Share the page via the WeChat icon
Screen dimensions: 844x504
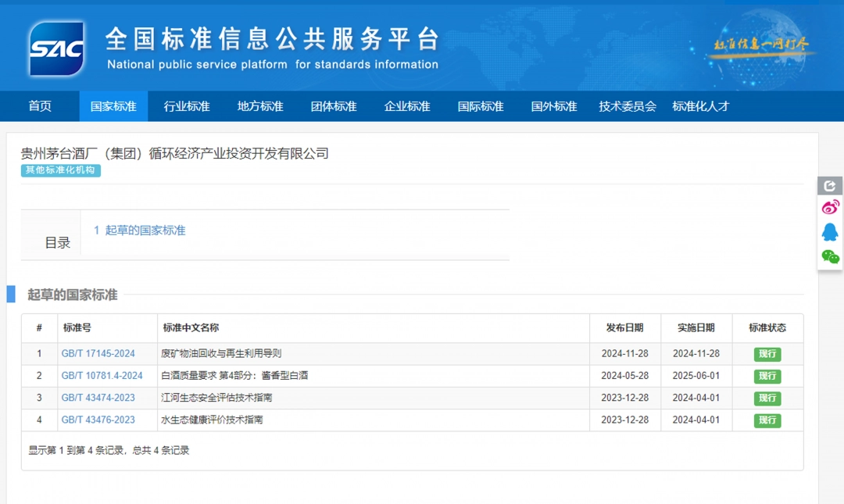click(x=830, y=255)
